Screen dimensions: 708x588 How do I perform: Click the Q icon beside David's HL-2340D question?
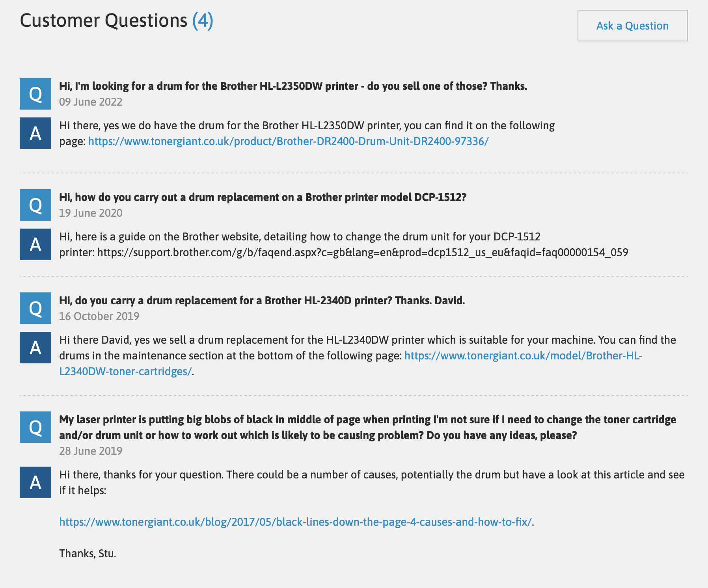point(35,308)
